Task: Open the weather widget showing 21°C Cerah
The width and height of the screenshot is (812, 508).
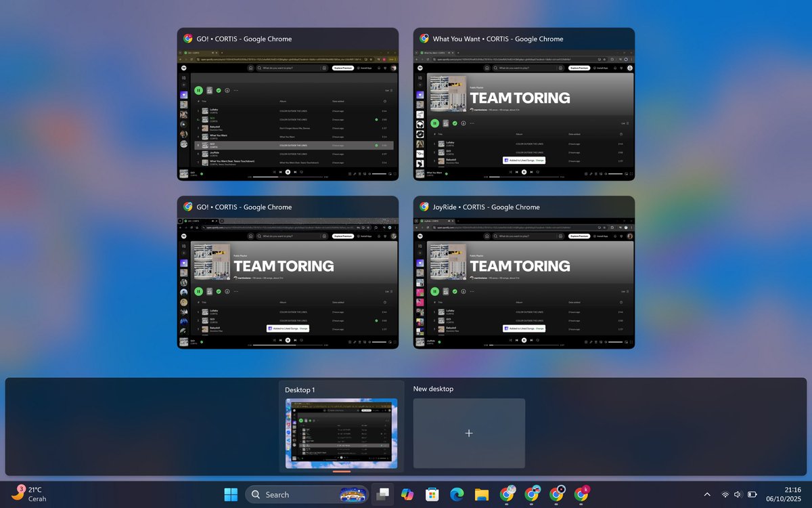Action: click(x=27, y=494)
